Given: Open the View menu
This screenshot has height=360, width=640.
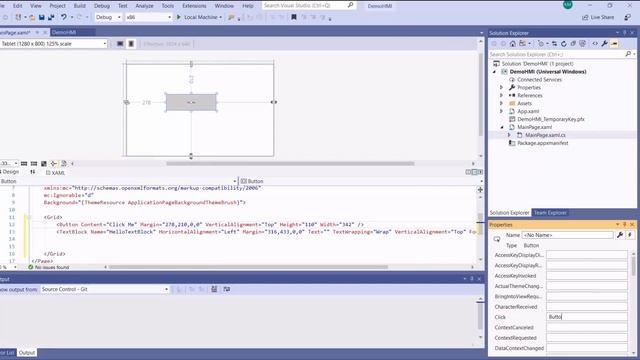Looking at the screenshot, I should 36,6.
